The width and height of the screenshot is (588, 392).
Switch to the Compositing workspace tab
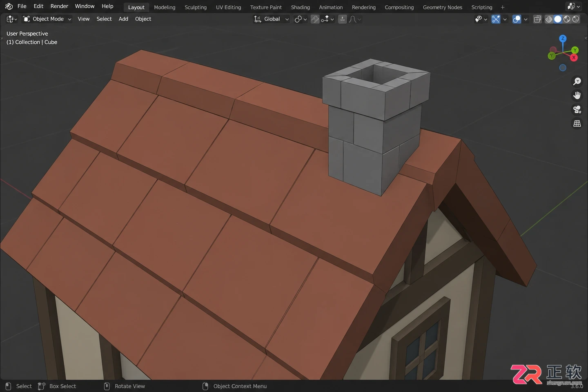pos(399,7)
